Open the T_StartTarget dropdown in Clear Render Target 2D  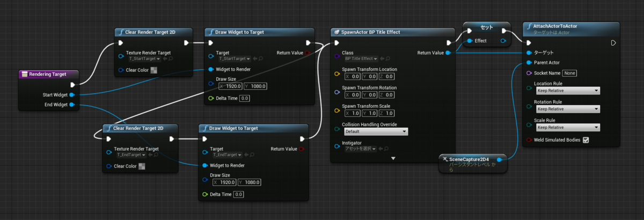144,59
